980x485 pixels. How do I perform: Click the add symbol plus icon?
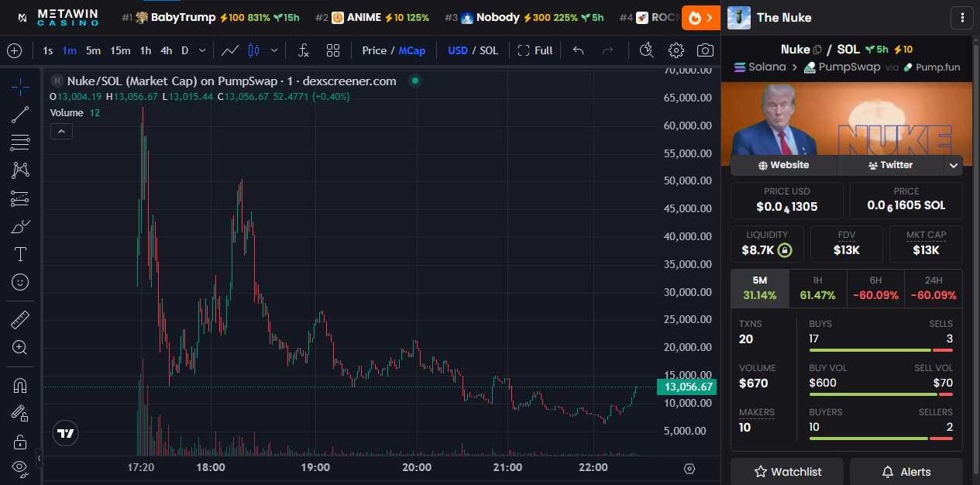[14, 50]
